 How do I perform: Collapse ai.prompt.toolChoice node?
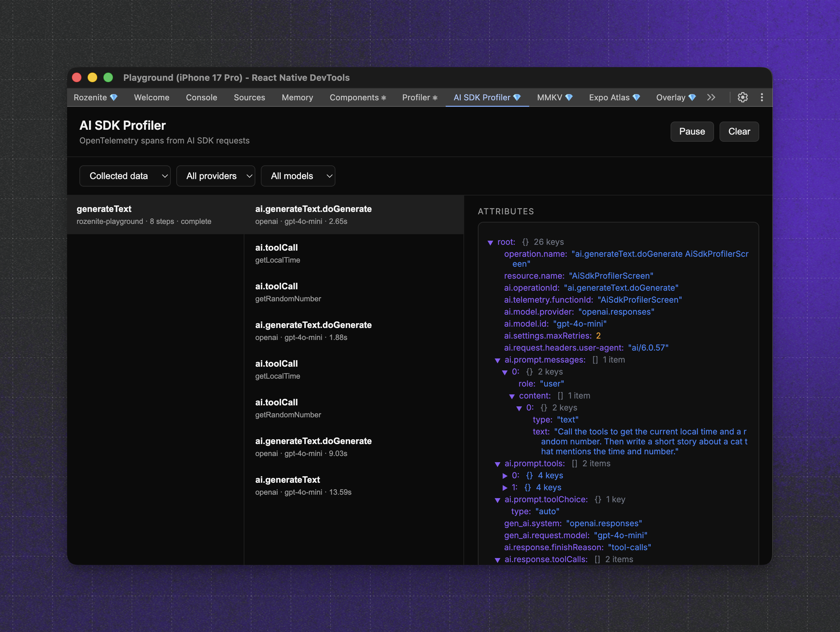pos(497,500)
